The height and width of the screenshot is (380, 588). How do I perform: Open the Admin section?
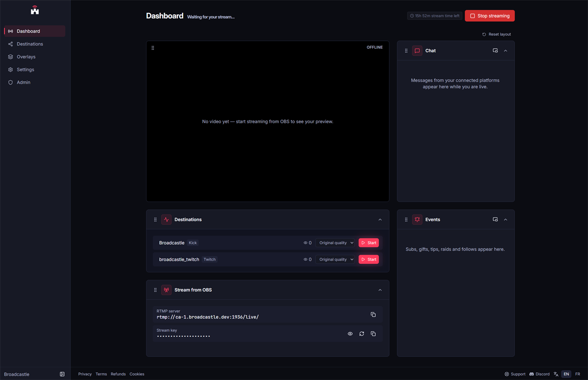35,83
